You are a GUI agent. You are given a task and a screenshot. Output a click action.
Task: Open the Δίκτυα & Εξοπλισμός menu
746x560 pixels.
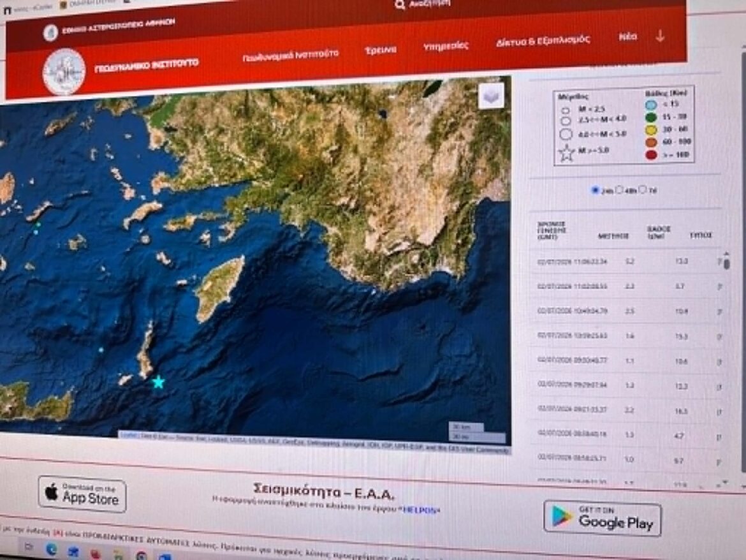(x=543, y=41)
